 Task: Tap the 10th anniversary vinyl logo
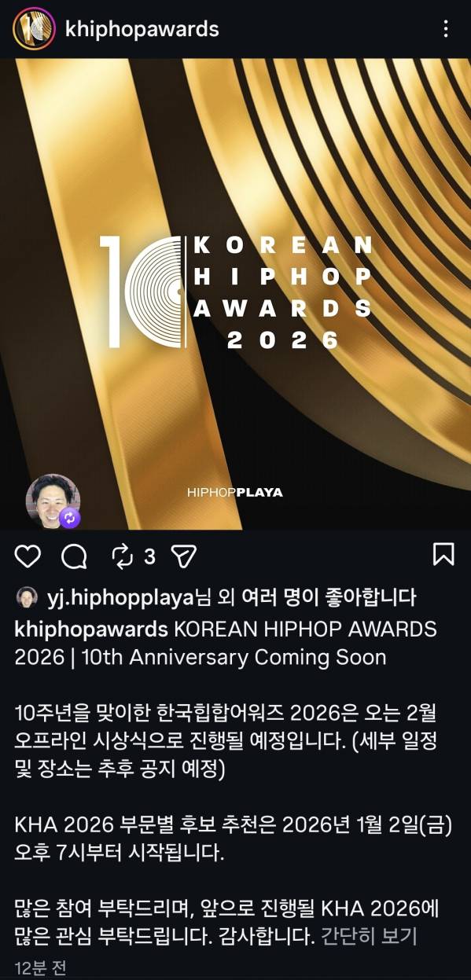[x=144, y=292]
